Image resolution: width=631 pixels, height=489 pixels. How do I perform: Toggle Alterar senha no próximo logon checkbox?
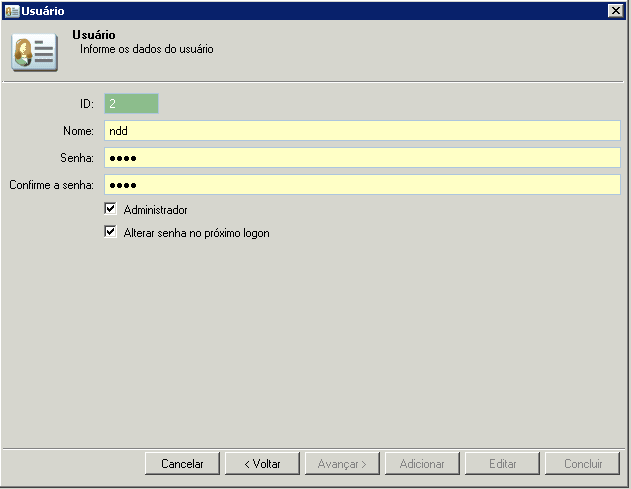click(110, 232)
